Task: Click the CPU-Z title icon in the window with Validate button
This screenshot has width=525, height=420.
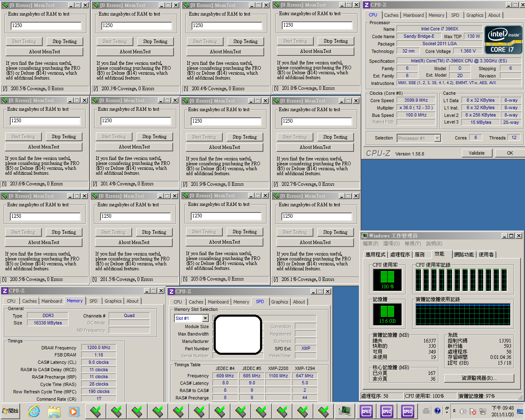Action: (x=366, y=5)
